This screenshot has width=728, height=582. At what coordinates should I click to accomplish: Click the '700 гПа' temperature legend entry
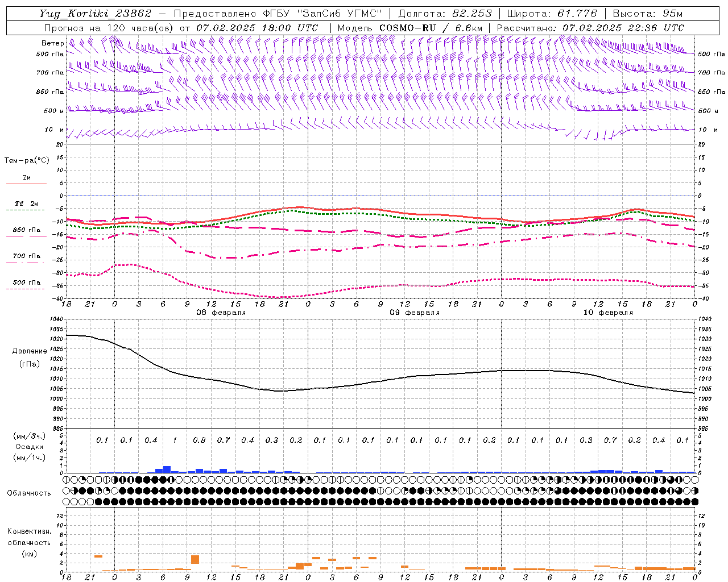pos(27,256)
